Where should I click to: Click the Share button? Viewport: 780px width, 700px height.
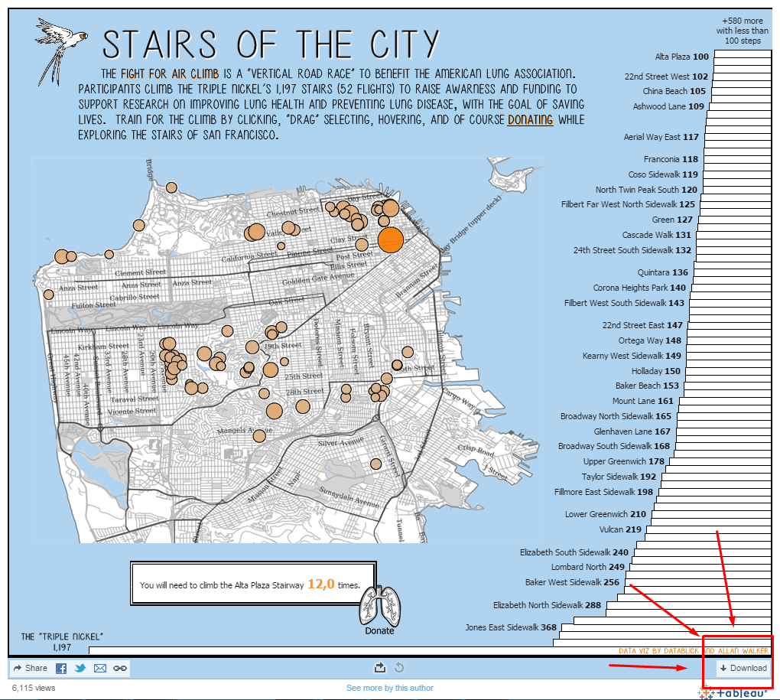tap(31, 668)
